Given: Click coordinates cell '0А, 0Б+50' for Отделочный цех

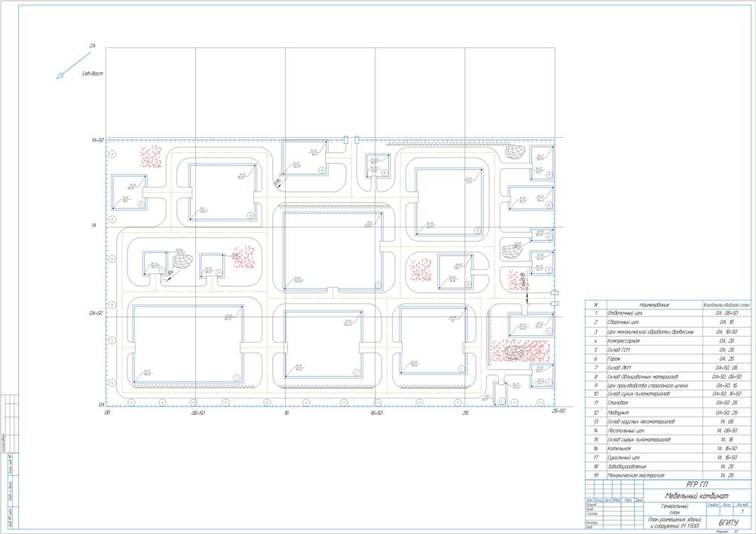Looking at the screenshot, I should pos(727,313).
